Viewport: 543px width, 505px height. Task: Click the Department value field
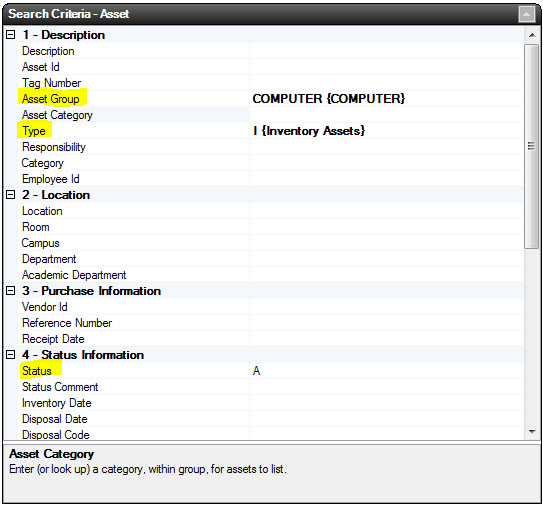386,259
